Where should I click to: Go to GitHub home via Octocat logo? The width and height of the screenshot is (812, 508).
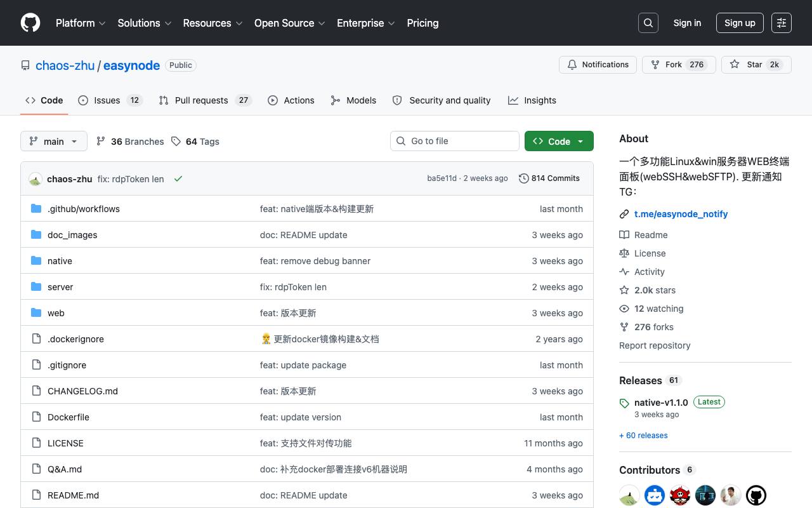coord(30,23)
